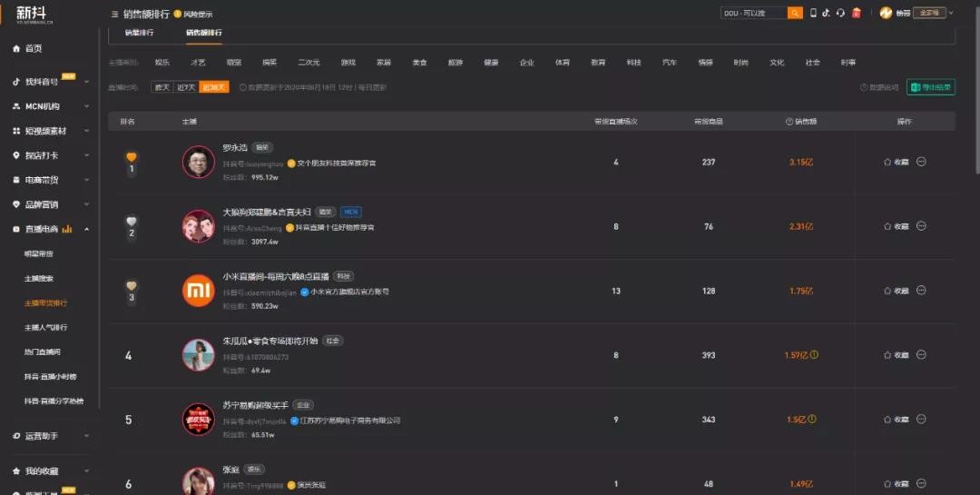Select the 近30天 time range
980x495 pixels.
pyautogui.click(x=214, y=87)
